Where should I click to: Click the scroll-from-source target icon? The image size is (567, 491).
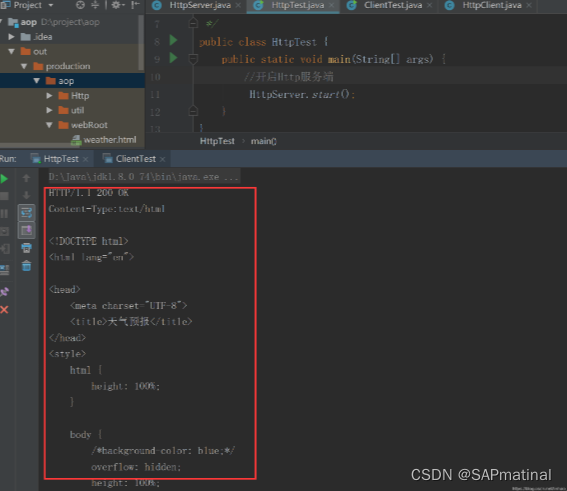(80, 5)
